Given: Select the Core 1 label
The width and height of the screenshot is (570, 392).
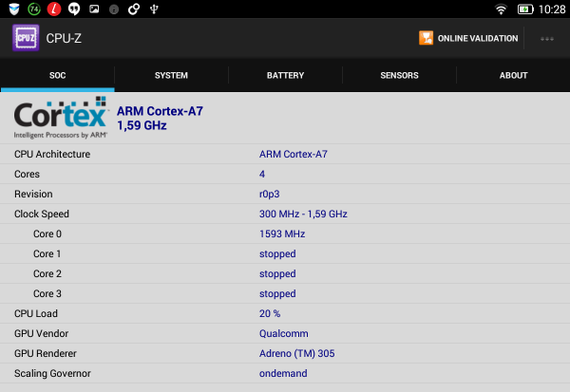Looking at the screenshot, I should tap(47, 254).
